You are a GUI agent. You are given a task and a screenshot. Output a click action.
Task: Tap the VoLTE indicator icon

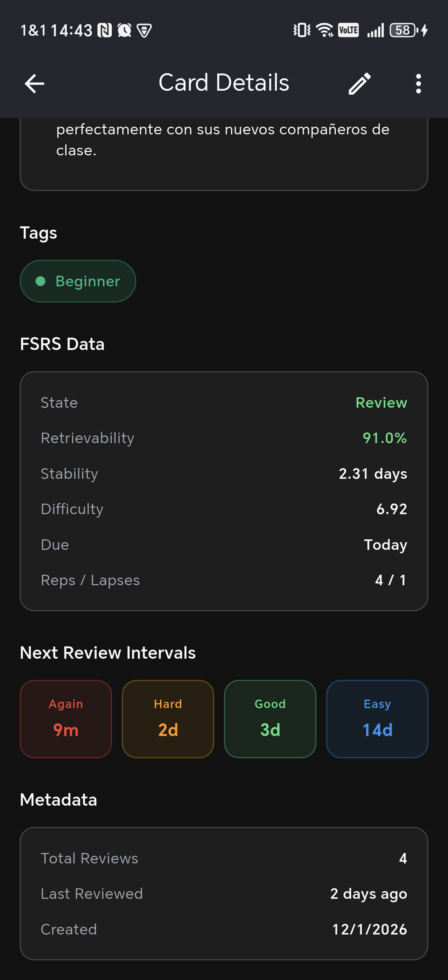[x=348, y=30]
